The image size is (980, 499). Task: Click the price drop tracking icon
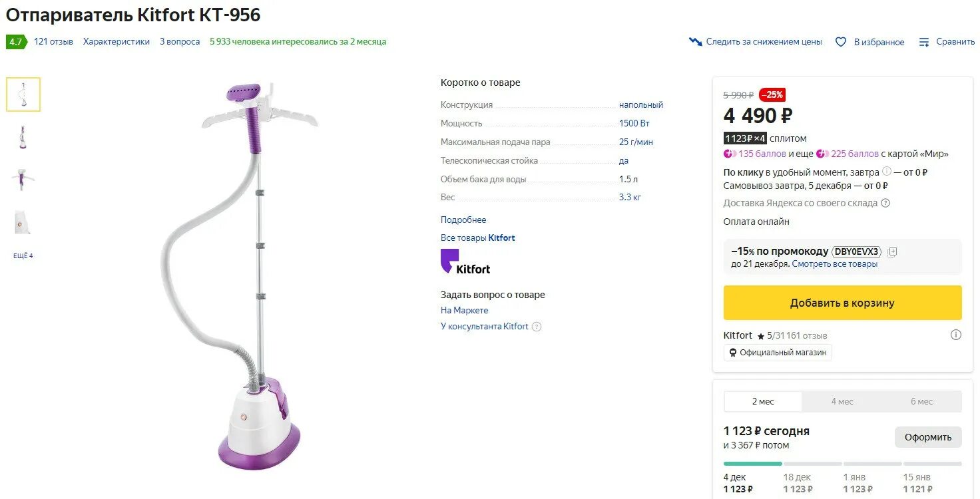696,42
